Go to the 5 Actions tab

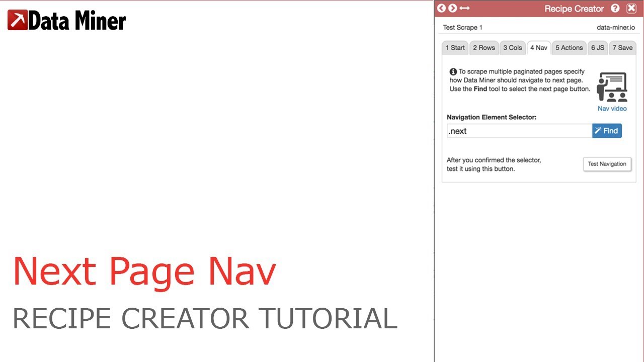click(569, 48)
